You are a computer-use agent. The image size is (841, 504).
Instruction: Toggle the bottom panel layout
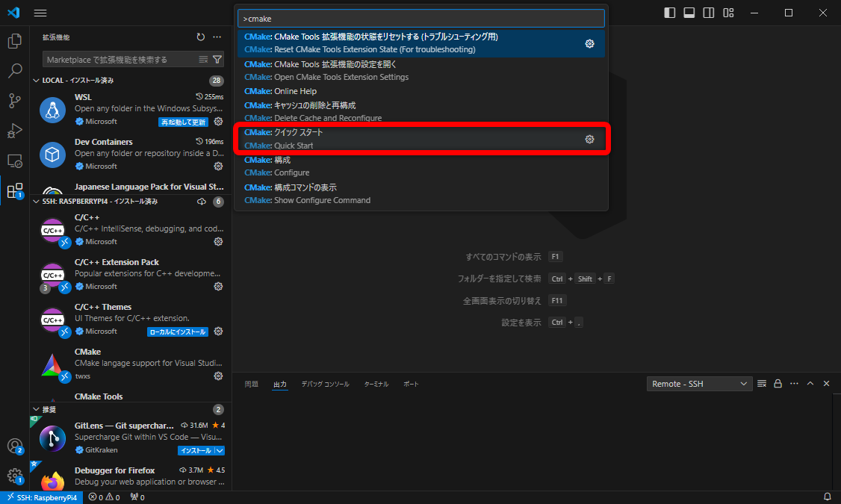click(x=689, y=13)
